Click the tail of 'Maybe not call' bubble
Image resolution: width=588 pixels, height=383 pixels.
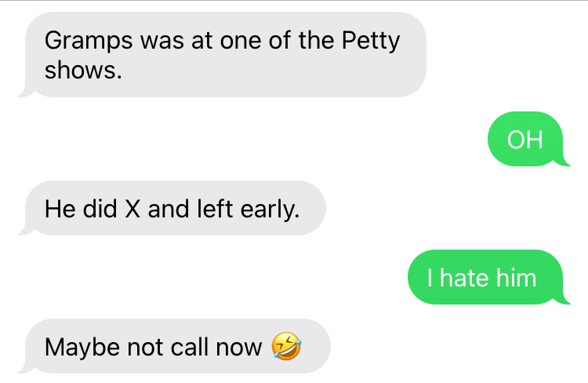[x=26, y=369]
